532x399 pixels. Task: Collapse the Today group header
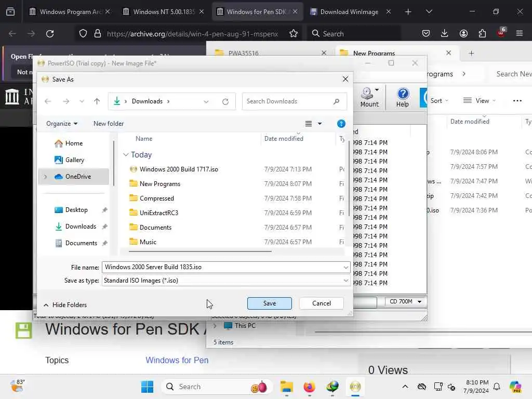pos(126,155)
